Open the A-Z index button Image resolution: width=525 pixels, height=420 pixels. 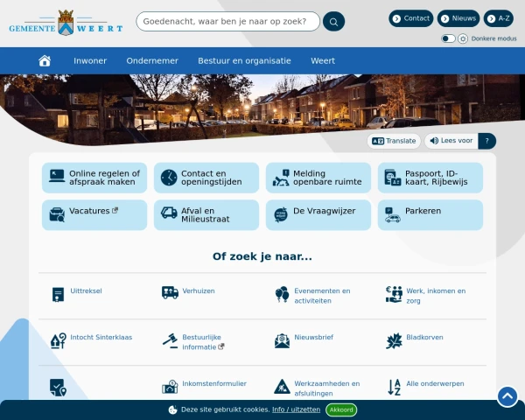tap(498, 18)
